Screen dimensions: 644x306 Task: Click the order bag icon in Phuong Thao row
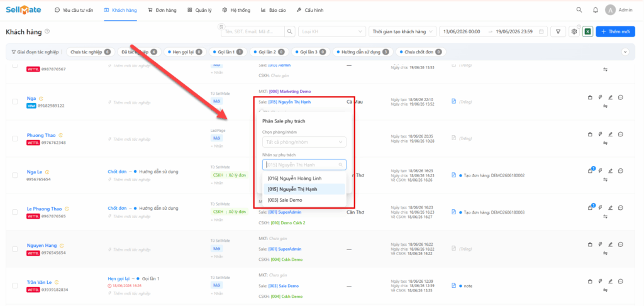[590, 134]
